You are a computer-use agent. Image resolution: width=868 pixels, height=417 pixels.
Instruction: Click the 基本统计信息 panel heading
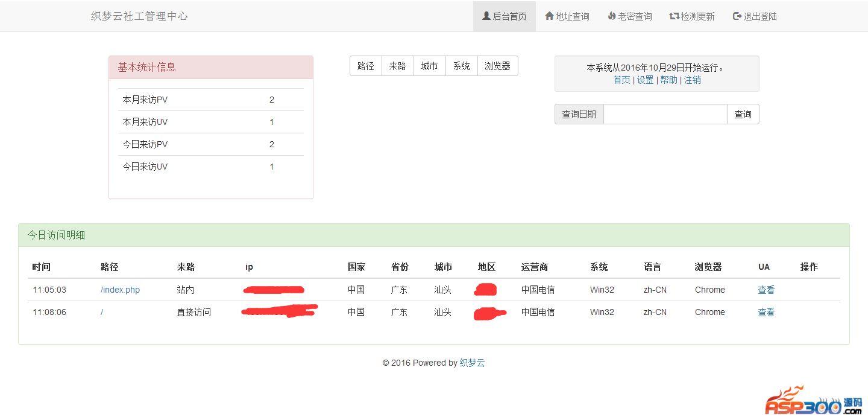(211, 68)
